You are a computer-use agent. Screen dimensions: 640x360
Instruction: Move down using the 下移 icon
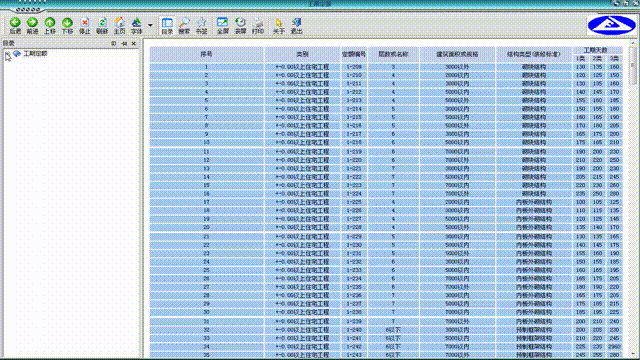coord(67,25)
